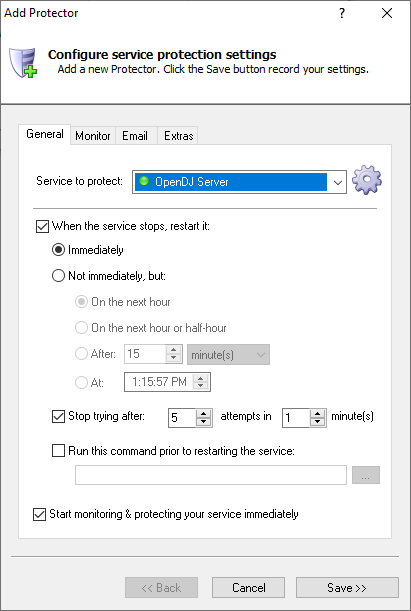Click the help question mark icon
The image size is (411, 611).
(x=342, y=13)
